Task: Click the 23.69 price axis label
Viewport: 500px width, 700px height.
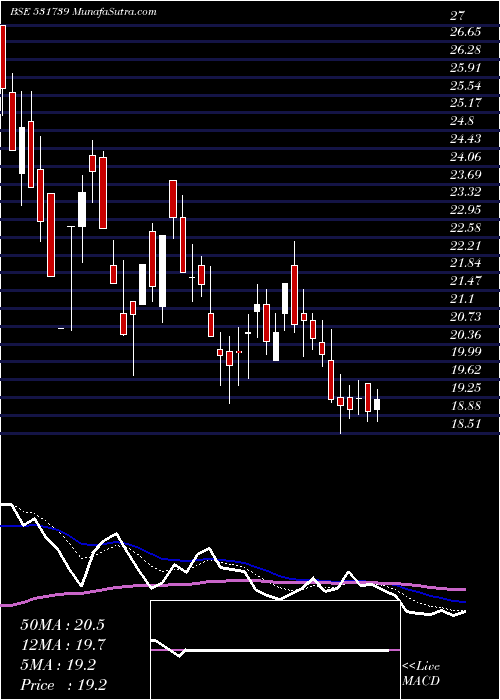Action: point(466,174)
